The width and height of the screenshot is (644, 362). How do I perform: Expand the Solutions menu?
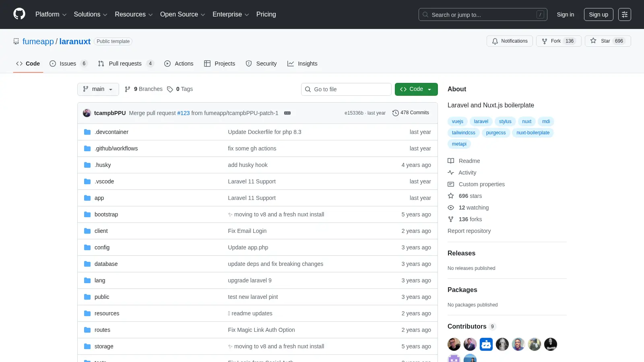pyautogui.click(x=91, y=14)
